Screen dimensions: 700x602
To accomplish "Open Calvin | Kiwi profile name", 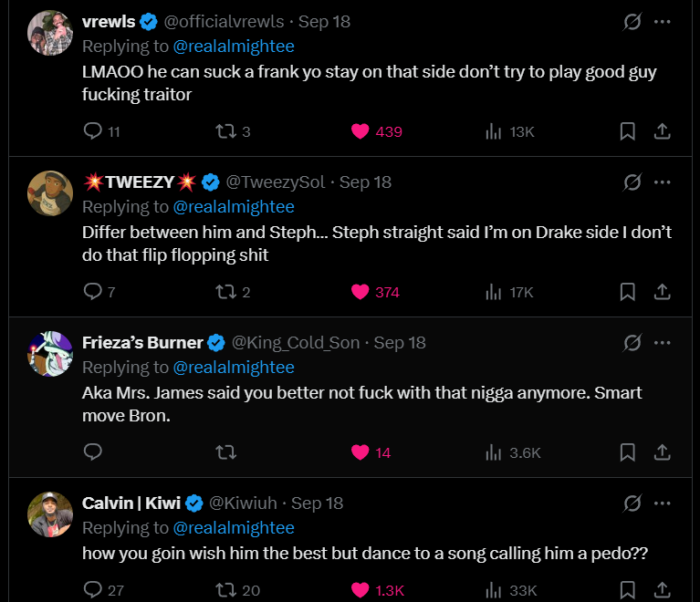I will point(131,503).
